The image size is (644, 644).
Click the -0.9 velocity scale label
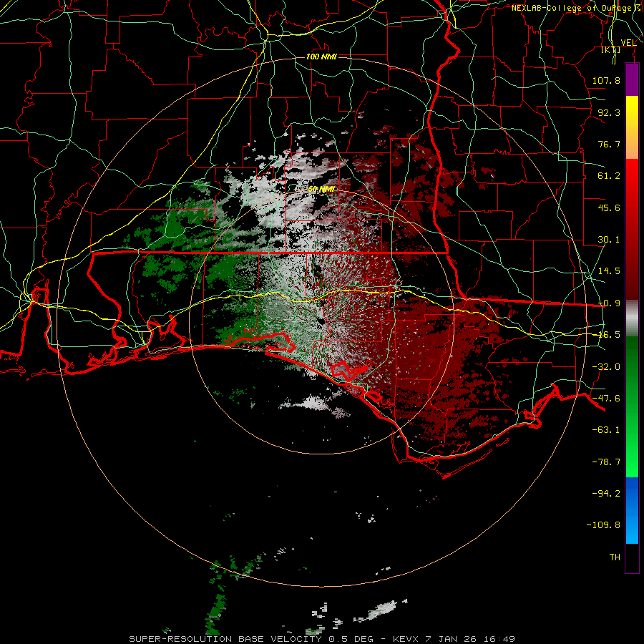[x=609, y=303]
